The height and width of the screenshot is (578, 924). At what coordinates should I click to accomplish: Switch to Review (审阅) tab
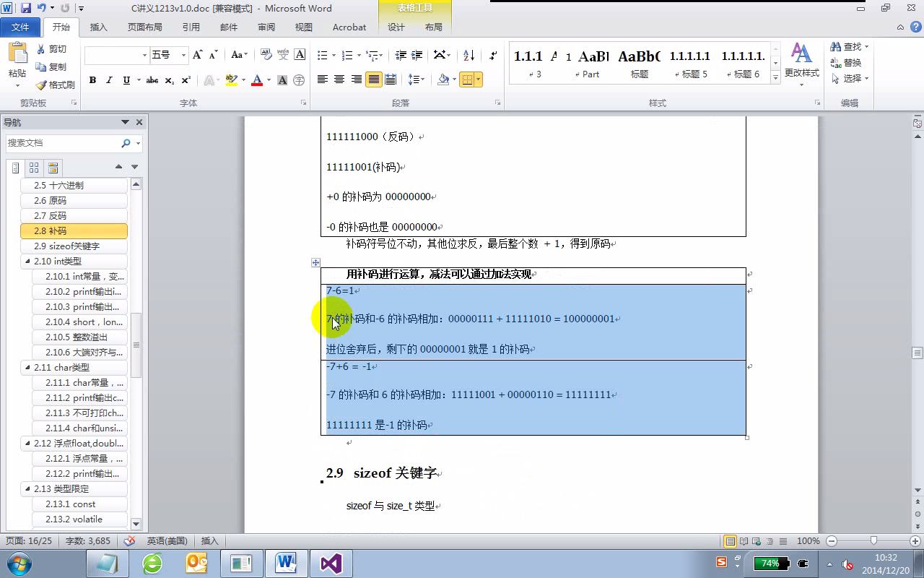click(266, 27)
